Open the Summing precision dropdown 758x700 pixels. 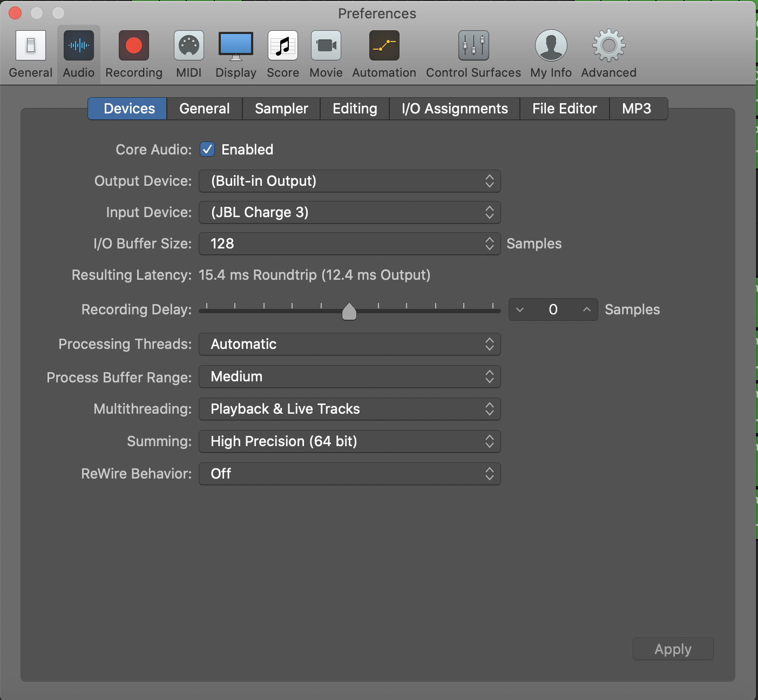[350, 441]
